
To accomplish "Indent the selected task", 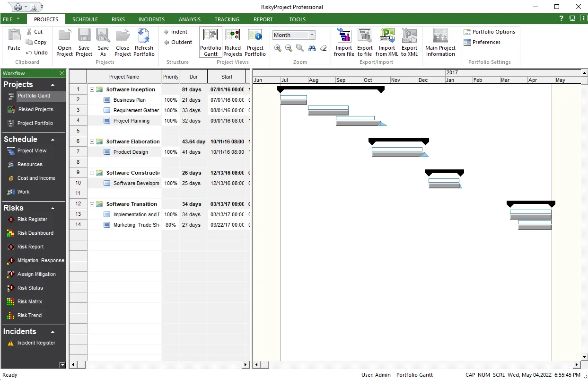I will [x=175, y=32].
